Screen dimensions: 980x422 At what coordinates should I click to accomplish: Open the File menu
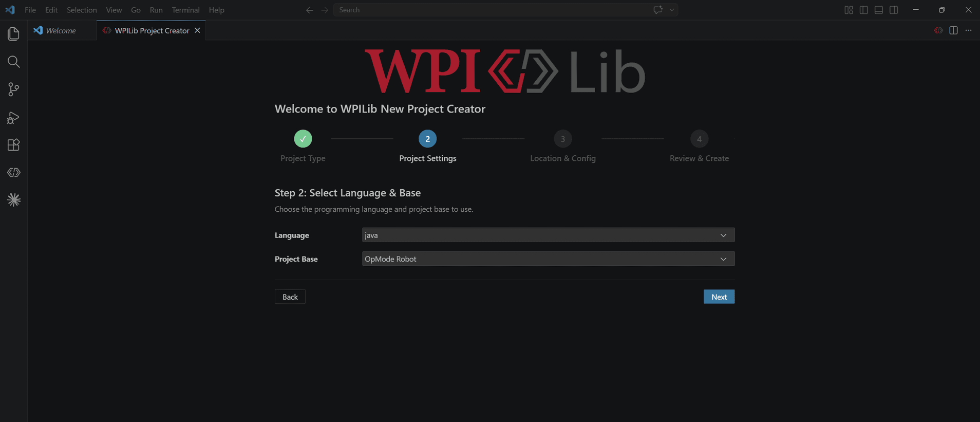(30, 10)
